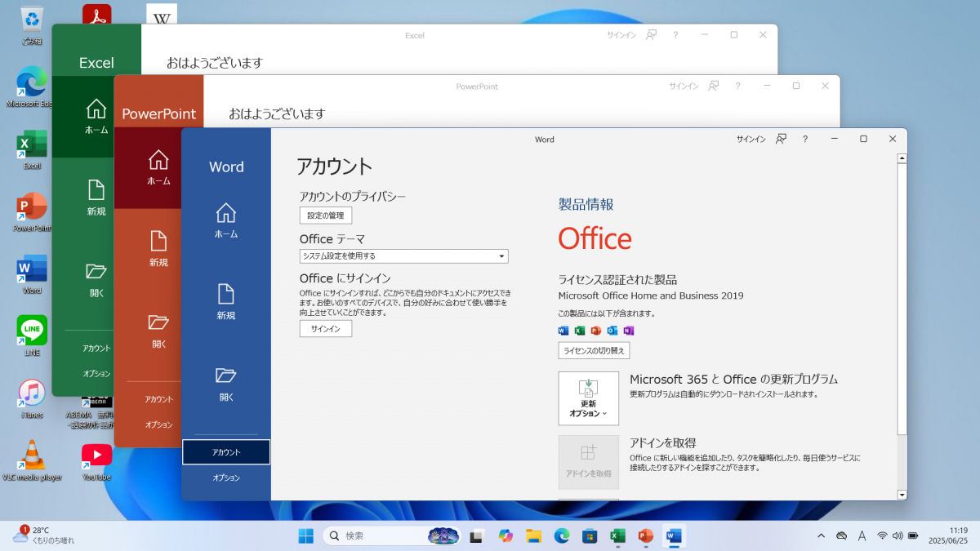Screen dimensions: 980x551
Task: Open the weather widget showing 28°C
Action: (x=42, y=535)
